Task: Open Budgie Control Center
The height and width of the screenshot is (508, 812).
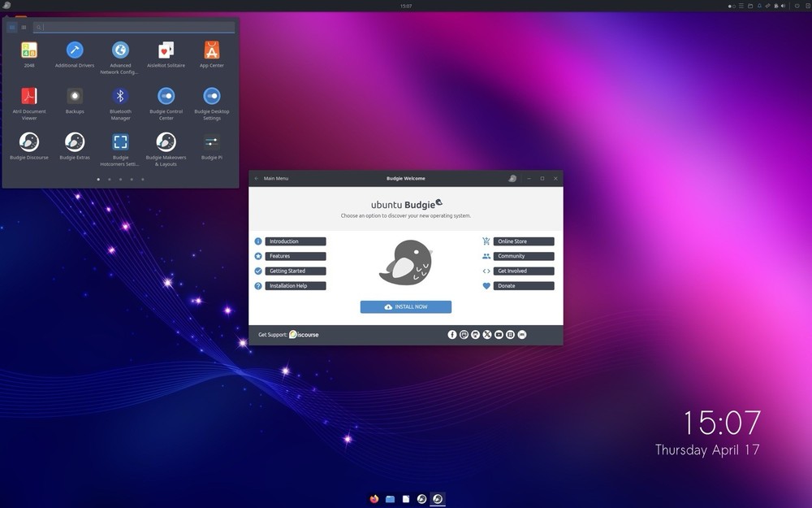Action: tap(166, 96)
